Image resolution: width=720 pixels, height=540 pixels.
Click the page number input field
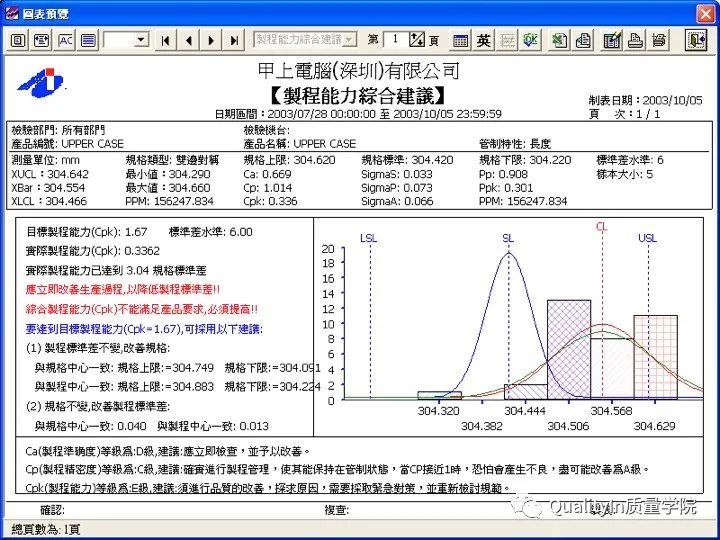pyautogui.click(x=395, y=39)
